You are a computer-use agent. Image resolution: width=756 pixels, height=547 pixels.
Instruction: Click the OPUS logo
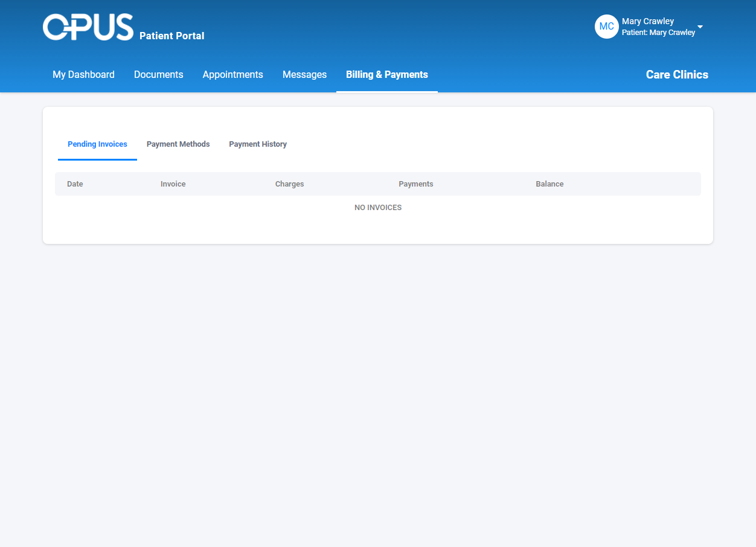pyautogui.click(x=88, y=27)
